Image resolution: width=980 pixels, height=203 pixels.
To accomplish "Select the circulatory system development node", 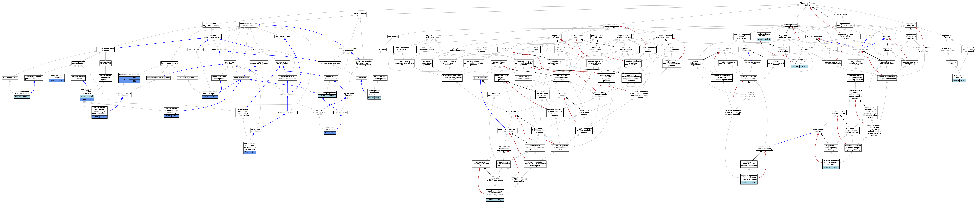I will click(259, 63).
